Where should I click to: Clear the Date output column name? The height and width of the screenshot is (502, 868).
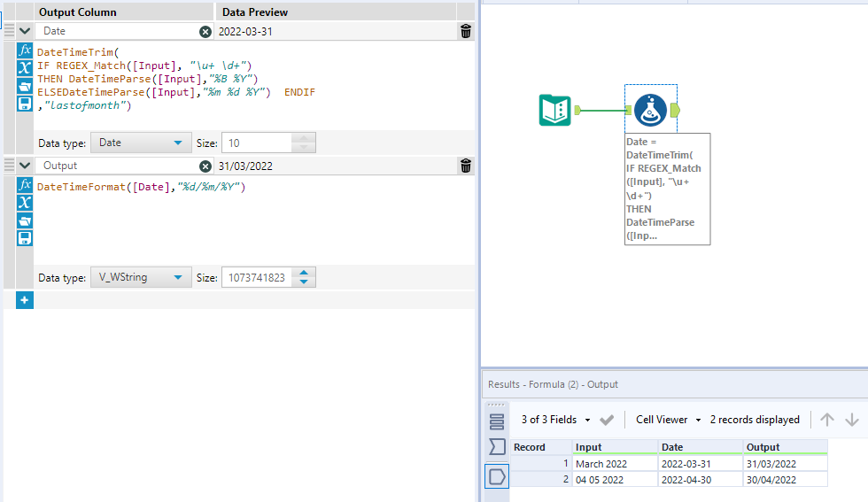tap(205, 31)
